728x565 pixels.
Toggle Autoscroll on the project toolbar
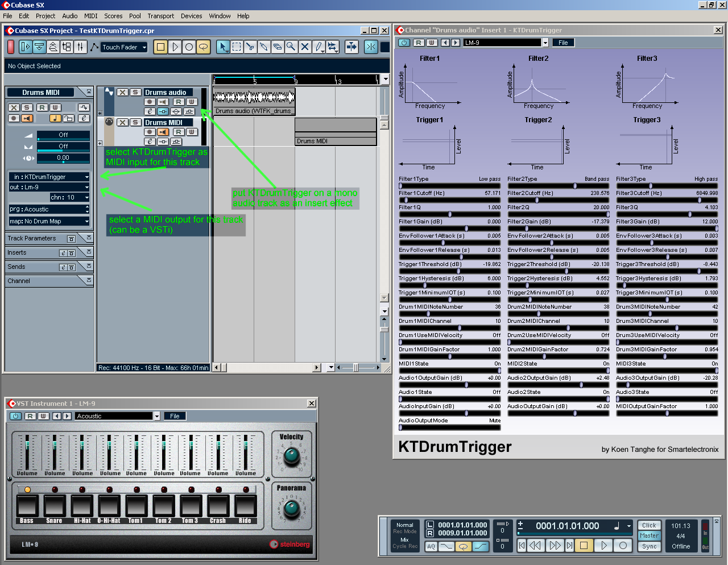pos(352,47)
